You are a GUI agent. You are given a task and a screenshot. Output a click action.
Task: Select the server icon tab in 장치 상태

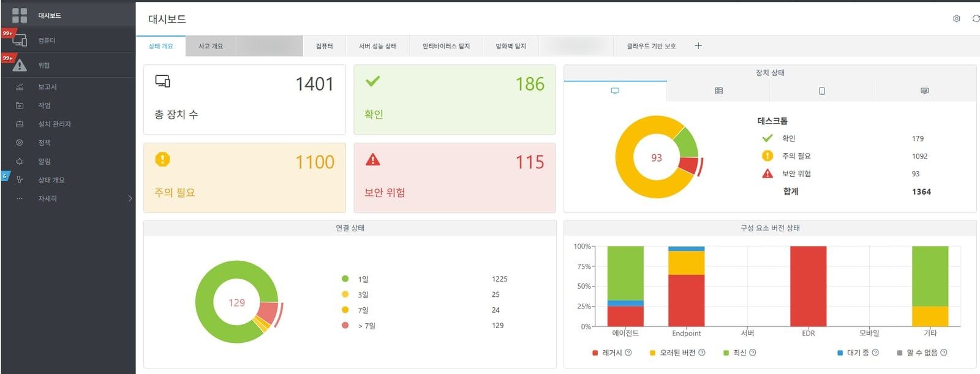[718, 91]
